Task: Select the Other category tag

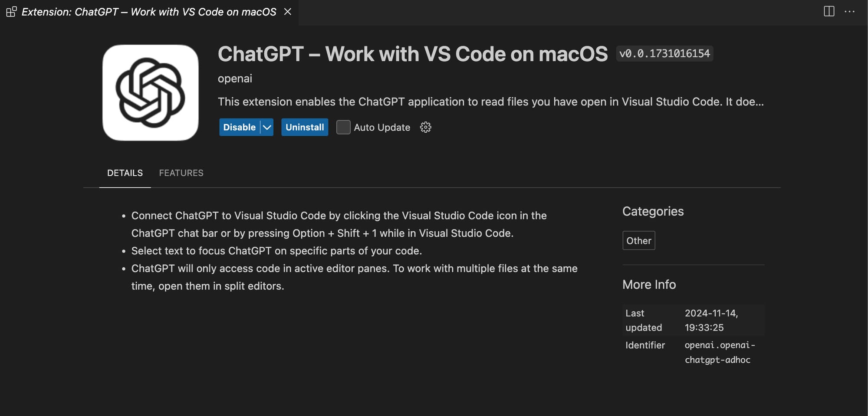Action: coord(638,240)
